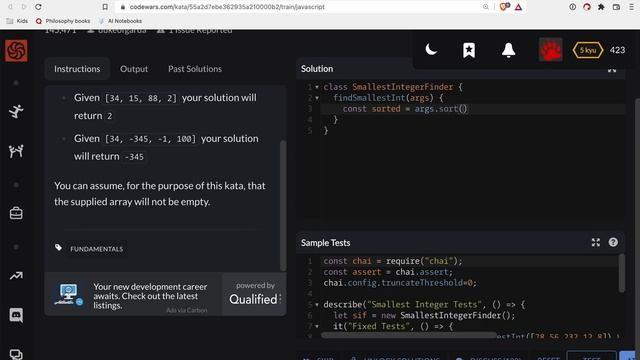Click the zoom magnifier in address bar
This screenshot has height=360, width=640.
[486, 7]
